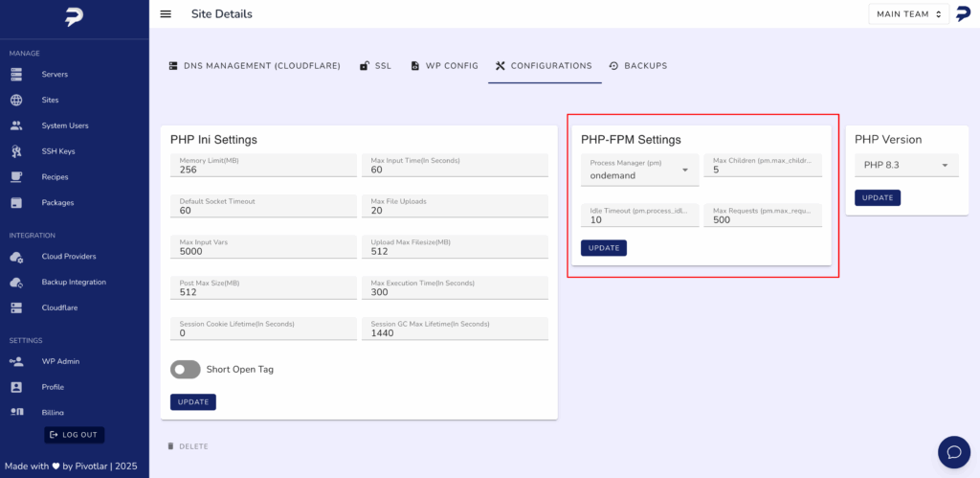Click the SSL lock icon

(x=364, y=66)
